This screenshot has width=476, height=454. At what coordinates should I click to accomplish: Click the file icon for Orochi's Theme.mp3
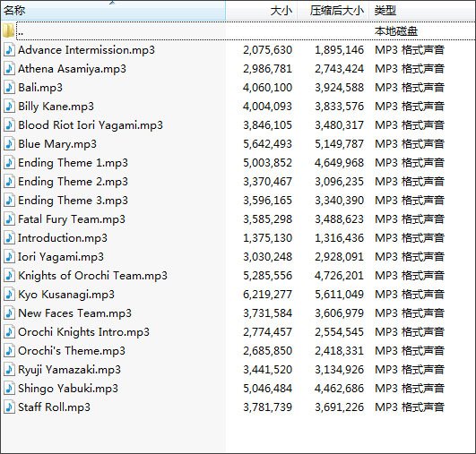[x=9, y=351]
